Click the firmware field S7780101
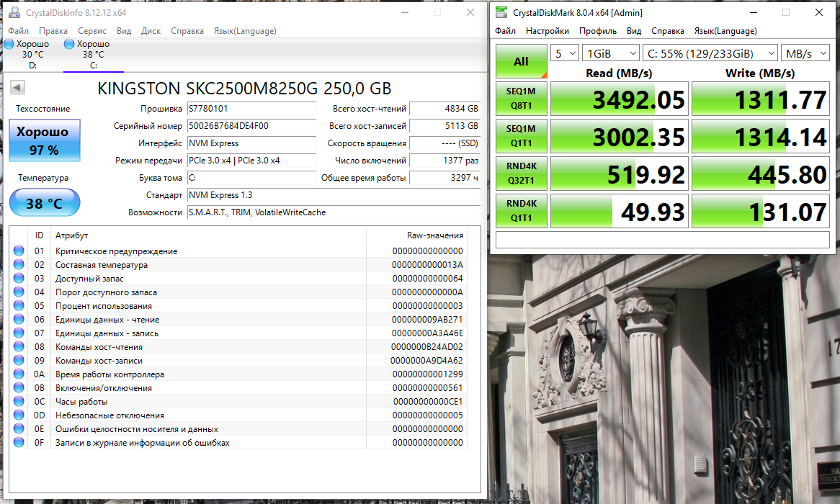The image size is (840, 504). [252, 109]
